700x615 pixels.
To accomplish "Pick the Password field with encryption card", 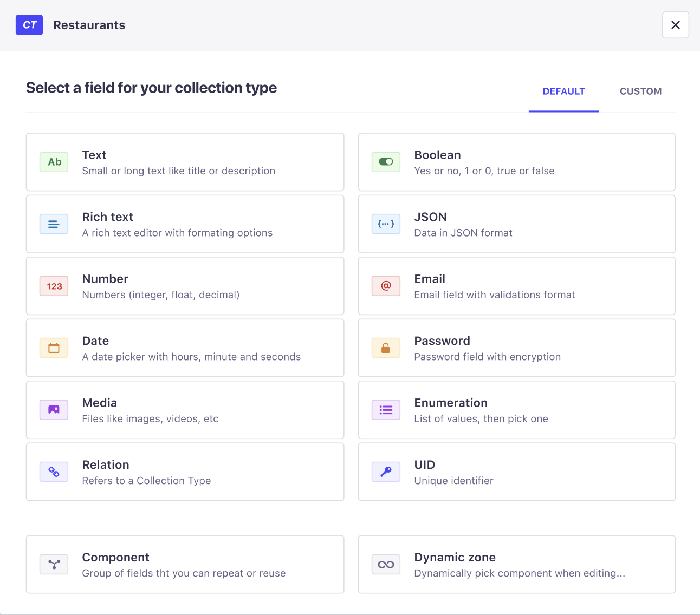I will coord(516,348).
